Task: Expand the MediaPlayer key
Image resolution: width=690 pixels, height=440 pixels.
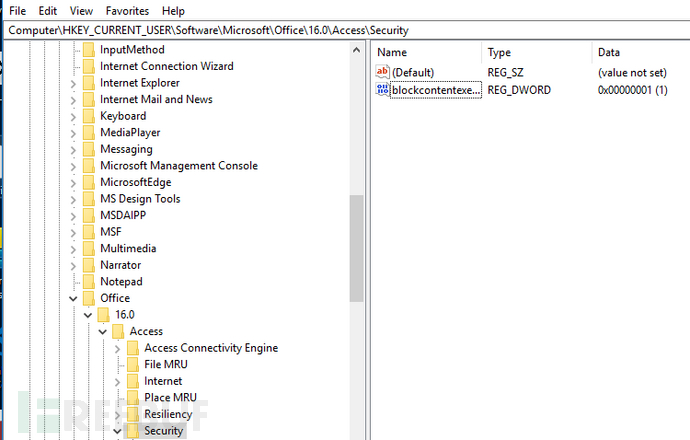Action: click(73, 133)
